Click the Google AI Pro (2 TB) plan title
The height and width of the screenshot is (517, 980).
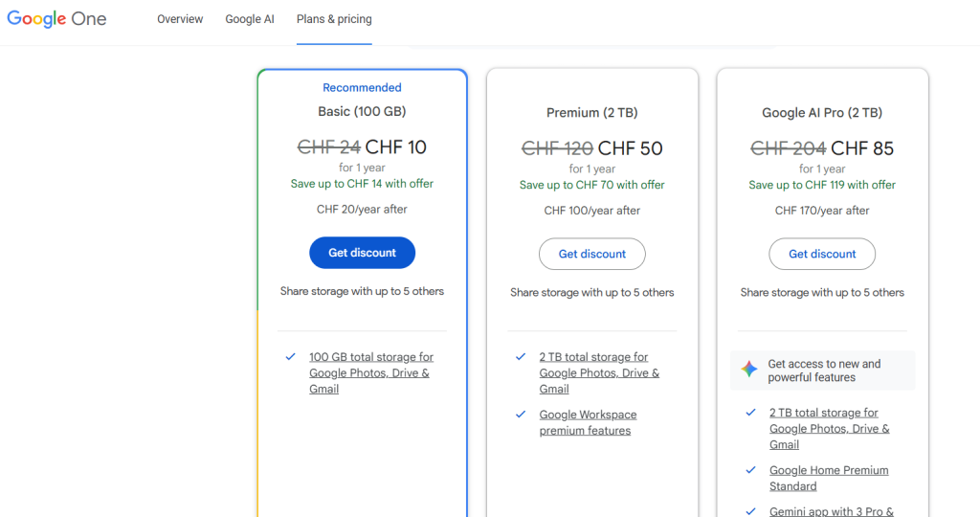[822, 113]
